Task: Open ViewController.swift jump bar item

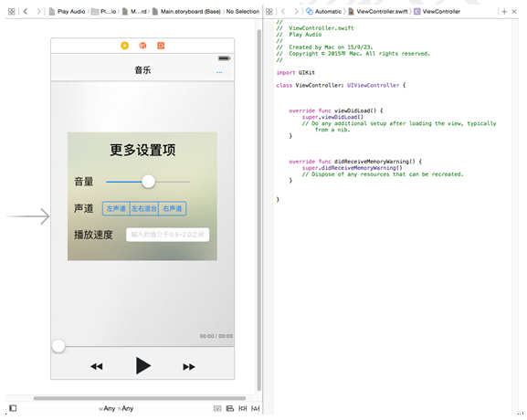Action: click(378, 12)
